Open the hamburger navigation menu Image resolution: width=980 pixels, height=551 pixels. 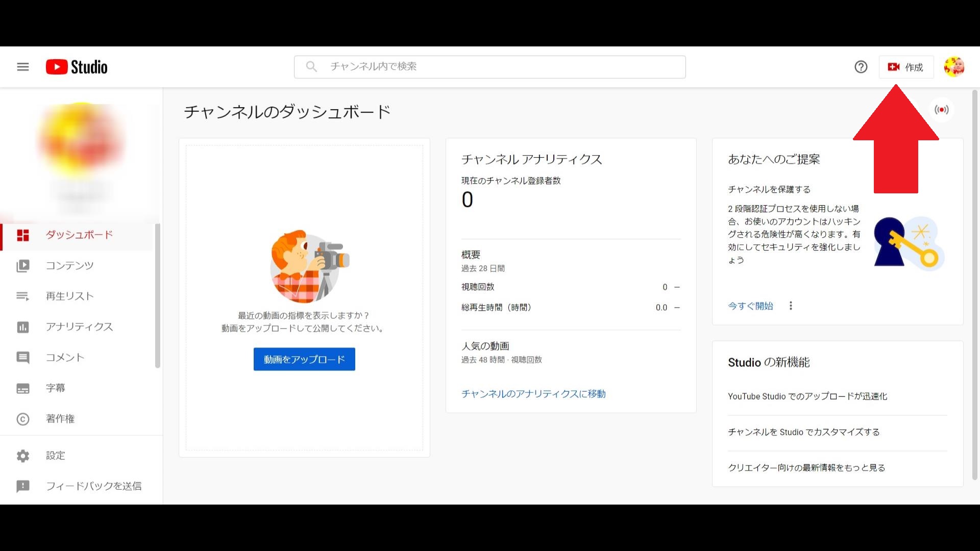tap(23, 67)
